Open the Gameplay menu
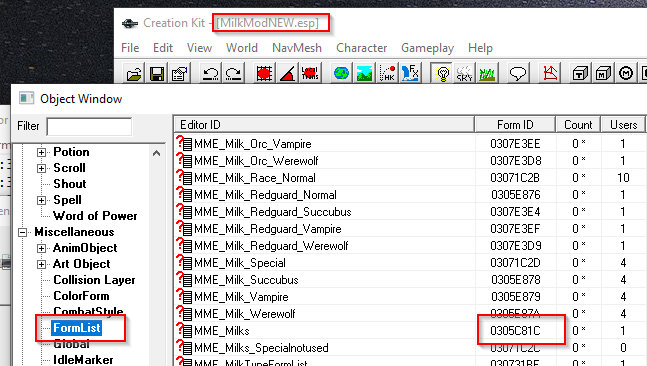The image size is (647, 366). click(x=427, y=48)
